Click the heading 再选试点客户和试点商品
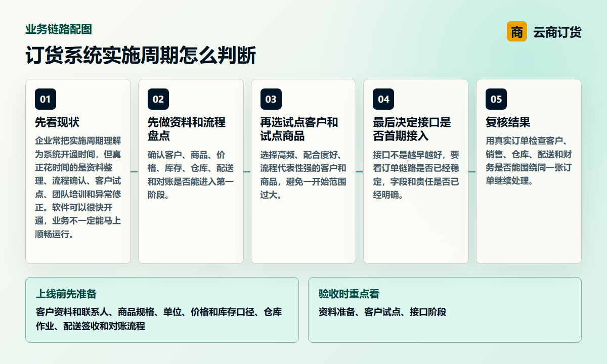This screenshot has width=607, height=364. pos(299,129)
